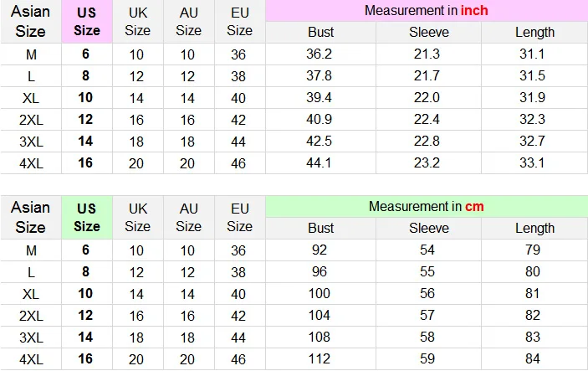Choose the 96 bust cell
The image size is (588, 371).
click(x=320, y=272)
